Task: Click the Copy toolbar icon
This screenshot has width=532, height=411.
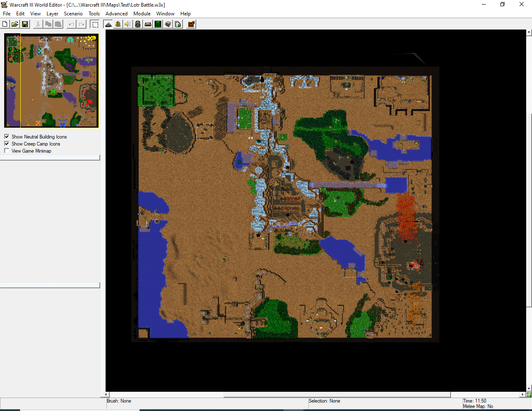Action: [48, 24]
